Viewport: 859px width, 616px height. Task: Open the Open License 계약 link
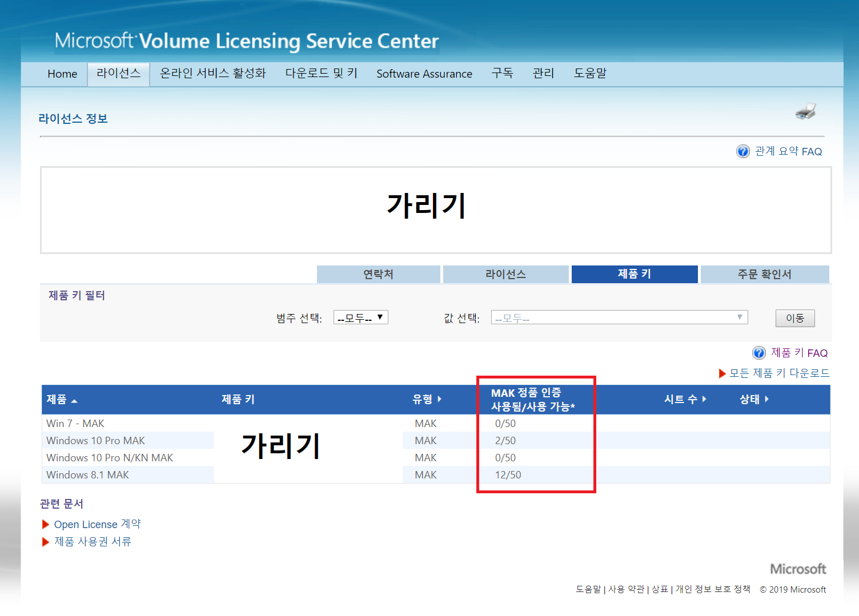[98, 524]
